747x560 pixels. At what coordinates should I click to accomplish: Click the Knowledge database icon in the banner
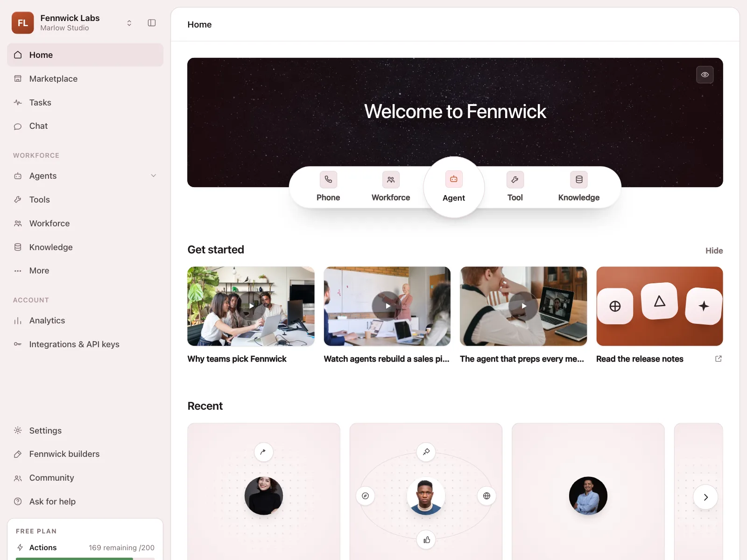point(579,180)
